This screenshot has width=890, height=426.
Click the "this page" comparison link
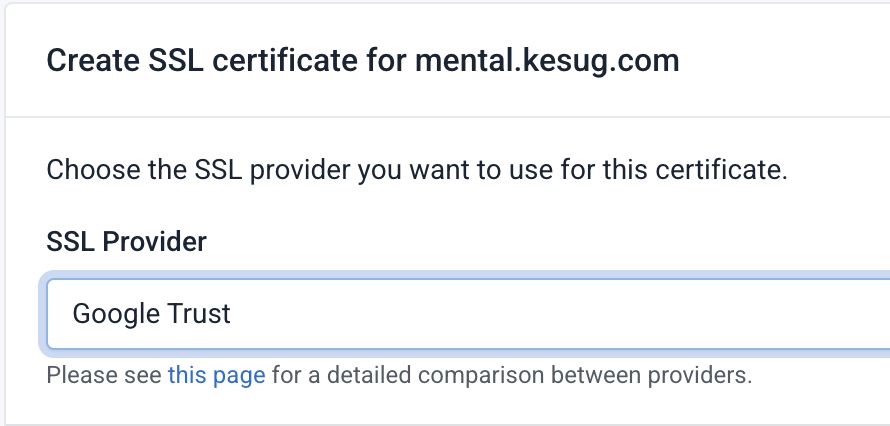(x=216, y=376)
